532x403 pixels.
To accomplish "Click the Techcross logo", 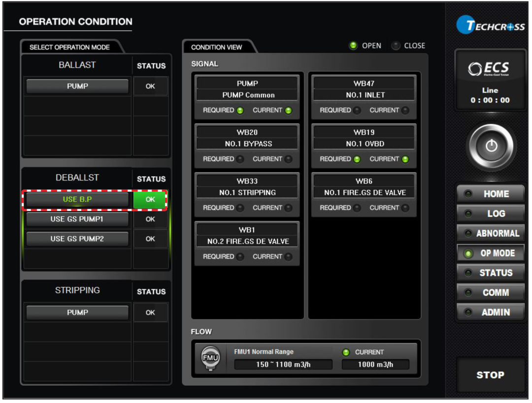I will click(490, 26).
